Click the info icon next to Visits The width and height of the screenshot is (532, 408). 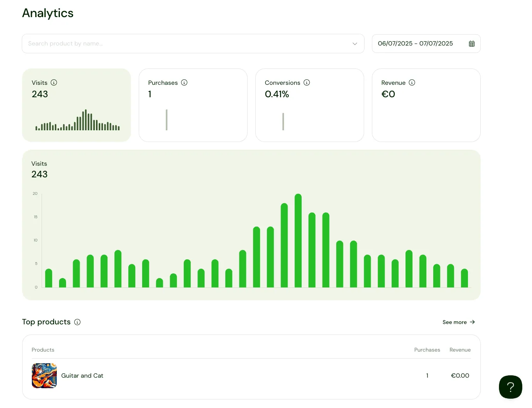click(x=54, y=82)
